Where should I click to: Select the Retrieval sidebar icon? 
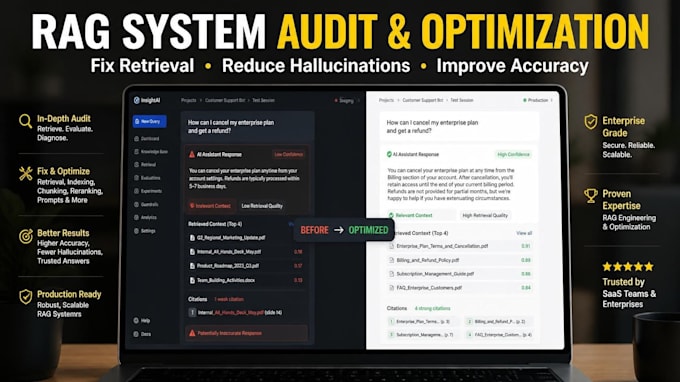137,165
